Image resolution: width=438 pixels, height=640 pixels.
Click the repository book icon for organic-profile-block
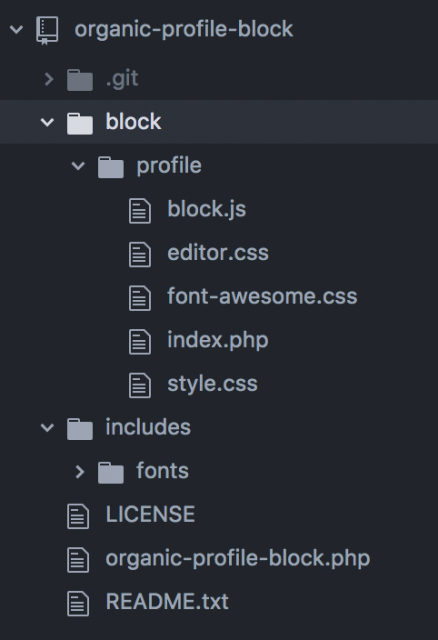click(x=47, y=30)
